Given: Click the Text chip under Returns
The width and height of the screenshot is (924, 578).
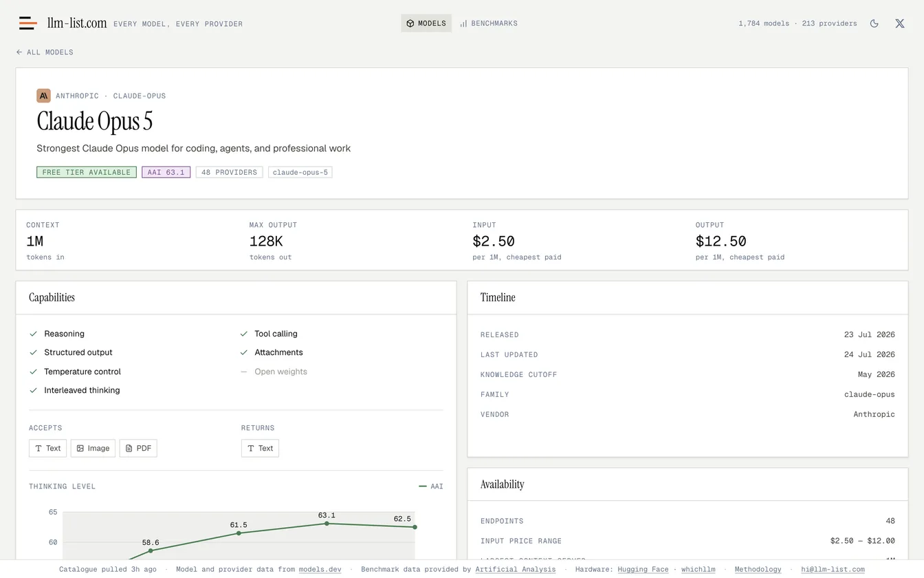Looking at the screenshot, I should 260,448.
